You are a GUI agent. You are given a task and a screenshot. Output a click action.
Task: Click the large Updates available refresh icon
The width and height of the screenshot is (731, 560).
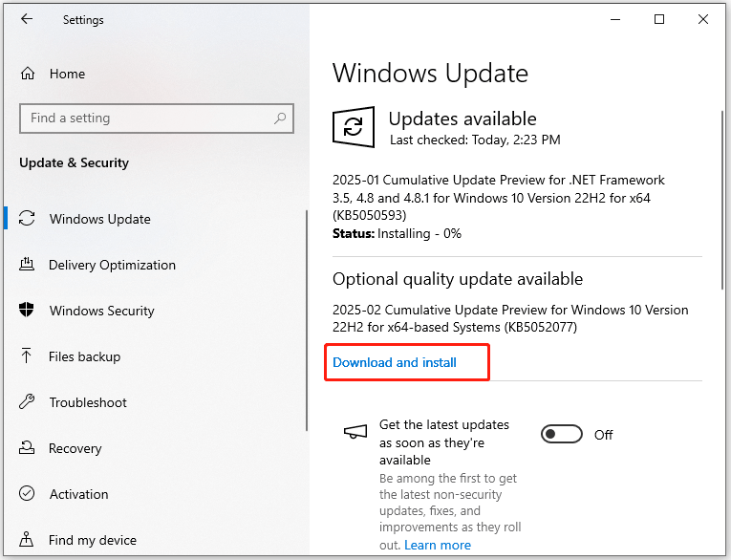(354, 128)
